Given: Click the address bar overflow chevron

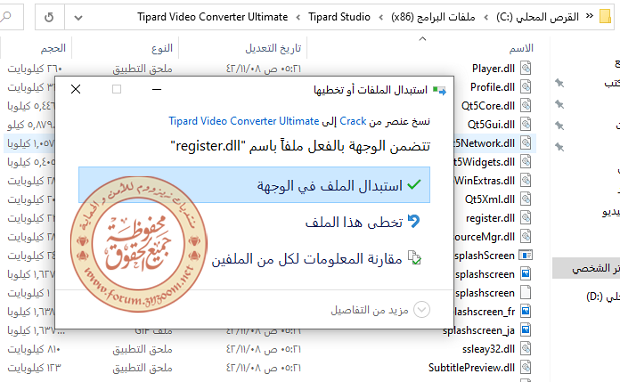Looking at the screenshot, I should pyautogui.click(x=589, y=16).
